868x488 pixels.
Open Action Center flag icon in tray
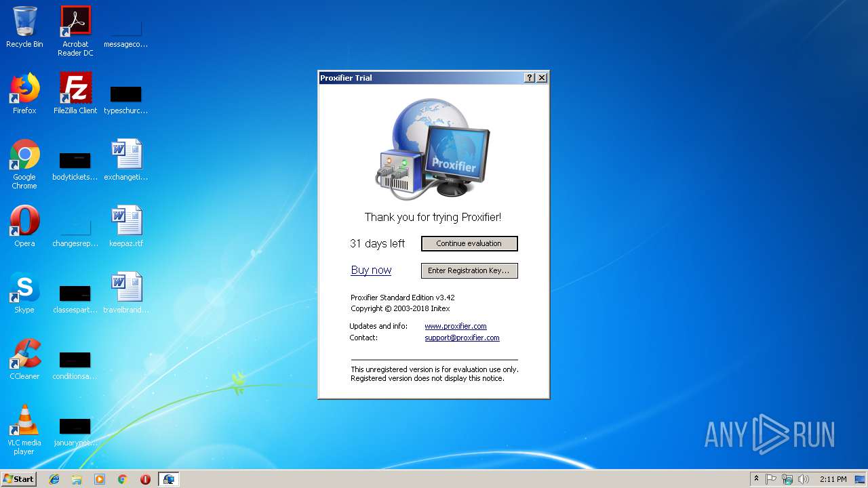tap(771, 479)
